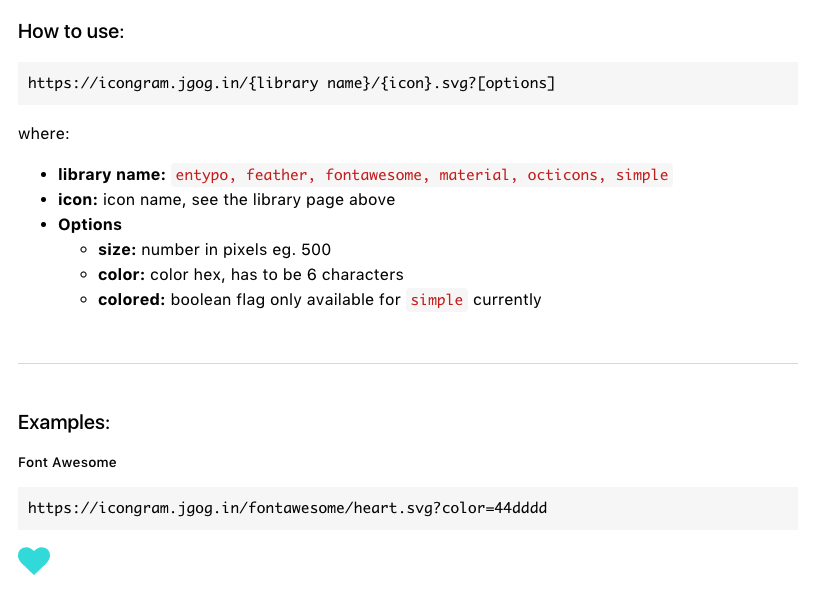820x600 pixels.
Task: Click the 'size:' option line
Action: pyautogui.click(x=214, y=250)
